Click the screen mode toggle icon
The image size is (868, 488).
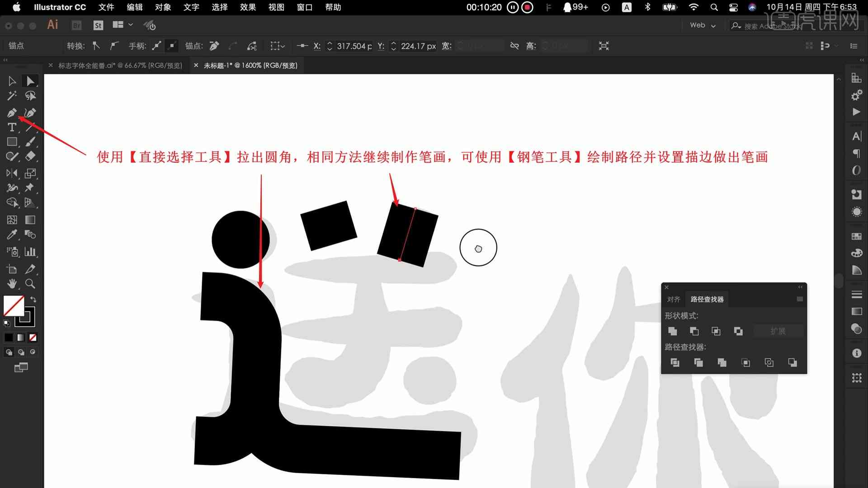[21, 368]
